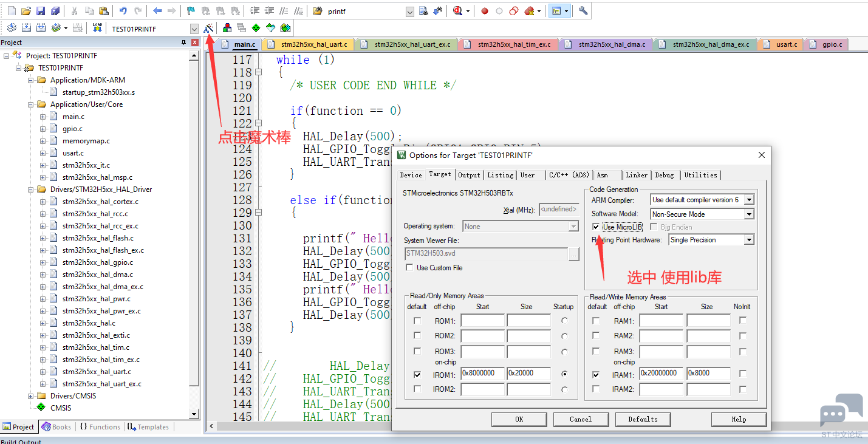This screenshot has width=868, height=444.
Task: Click the Comment selection icon
Action: [x=284, y=11]
